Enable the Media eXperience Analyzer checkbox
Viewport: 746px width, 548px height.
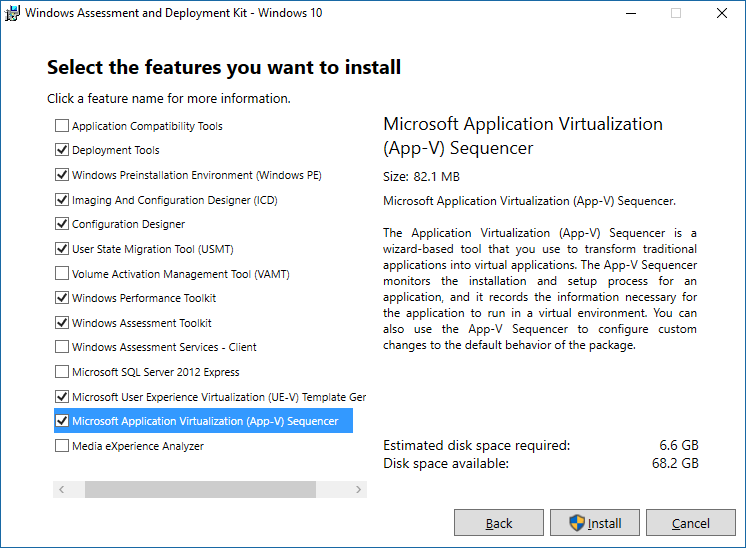(x=62, y=446)
